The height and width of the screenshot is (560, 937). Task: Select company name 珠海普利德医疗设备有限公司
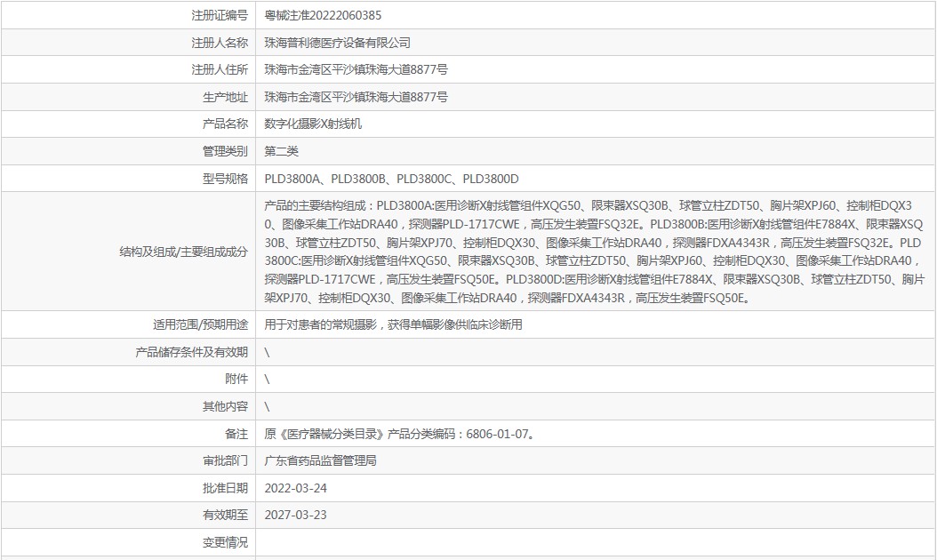pyautogui.click(x=337, y=43)
